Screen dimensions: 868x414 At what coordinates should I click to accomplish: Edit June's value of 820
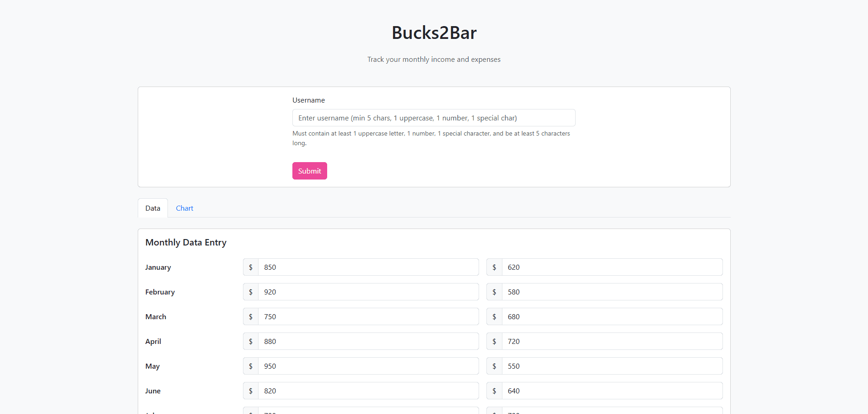click(368, 391)
